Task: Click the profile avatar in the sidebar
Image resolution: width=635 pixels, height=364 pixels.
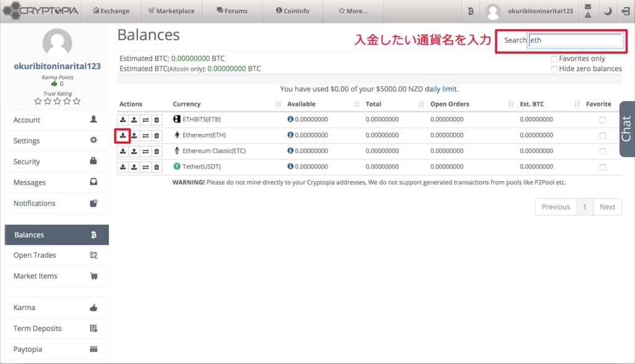Action: click(x=57, y=43)
